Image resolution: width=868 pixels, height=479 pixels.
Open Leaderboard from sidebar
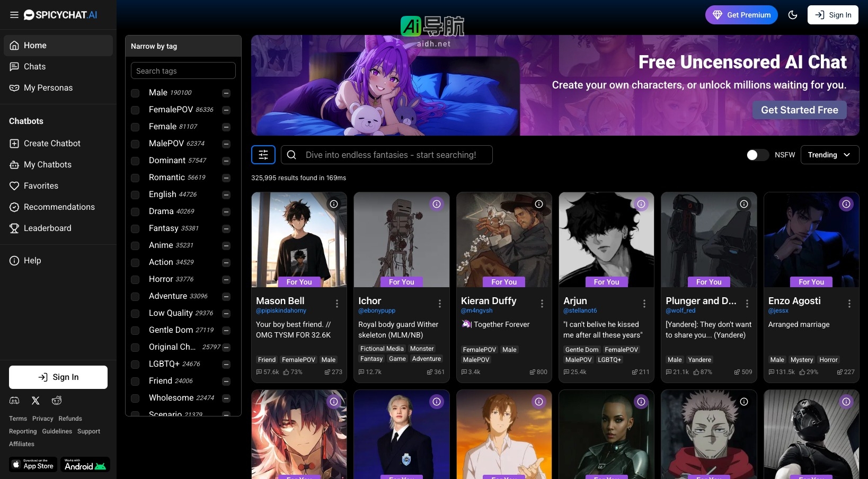[47, 228]
